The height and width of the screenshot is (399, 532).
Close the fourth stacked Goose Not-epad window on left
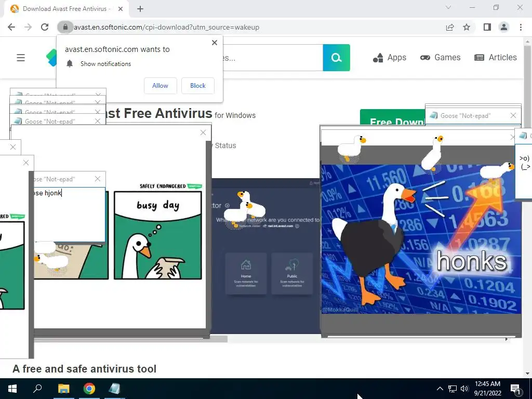(x=98, y=121)
